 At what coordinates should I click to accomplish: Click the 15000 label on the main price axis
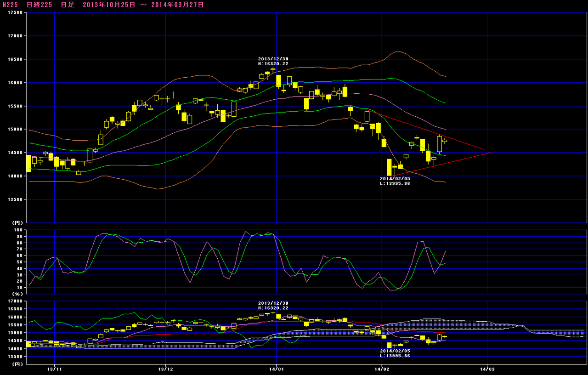[x=15, y=129]
